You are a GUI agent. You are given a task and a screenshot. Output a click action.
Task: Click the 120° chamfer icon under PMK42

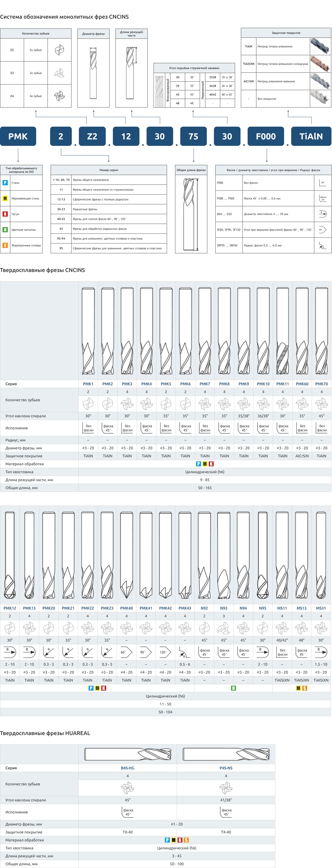[165, 652]
